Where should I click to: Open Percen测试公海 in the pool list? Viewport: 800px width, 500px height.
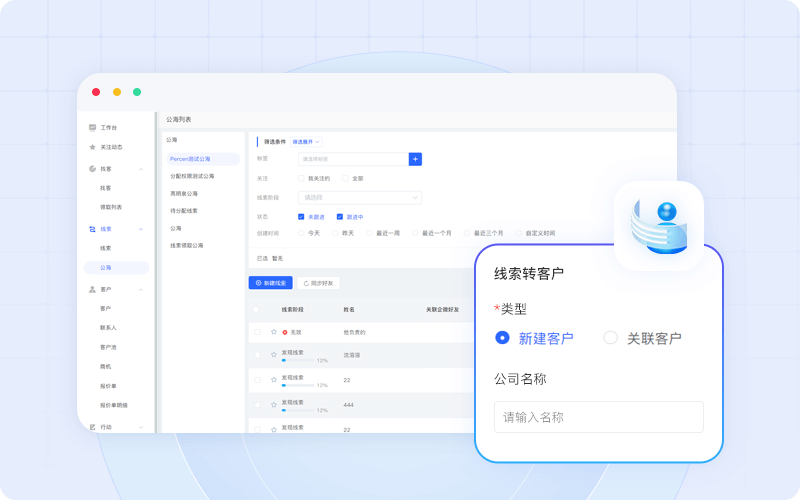[x=202, y=159]
